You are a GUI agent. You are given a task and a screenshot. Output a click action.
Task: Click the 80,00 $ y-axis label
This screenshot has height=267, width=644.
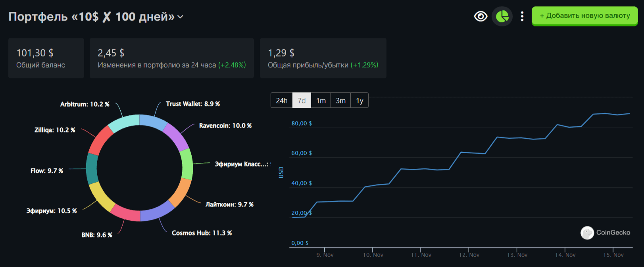[302, 123]
